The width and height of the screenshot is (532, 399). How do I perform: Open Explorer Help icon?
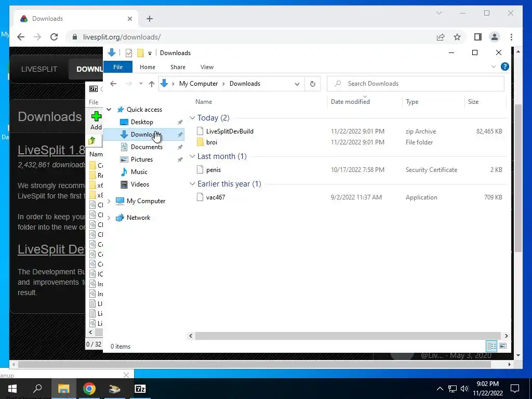504,67
